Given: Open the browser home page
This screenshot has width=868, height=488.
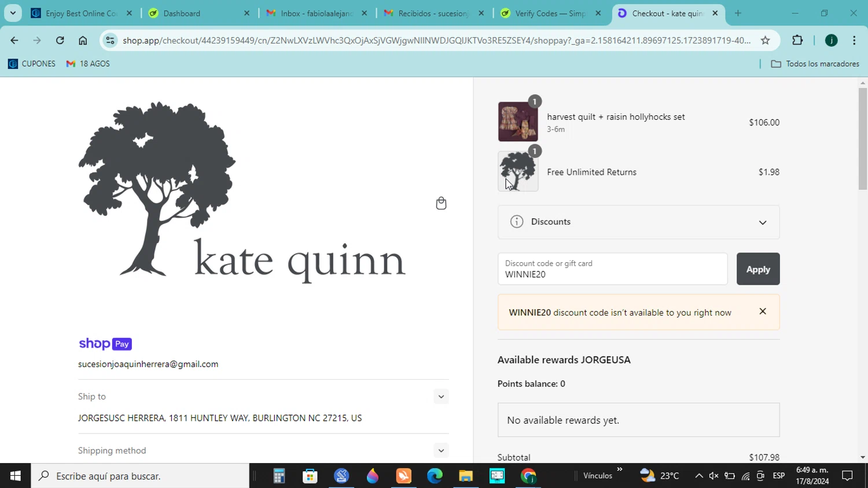Looking at the screenshot, I should (83, 40).
